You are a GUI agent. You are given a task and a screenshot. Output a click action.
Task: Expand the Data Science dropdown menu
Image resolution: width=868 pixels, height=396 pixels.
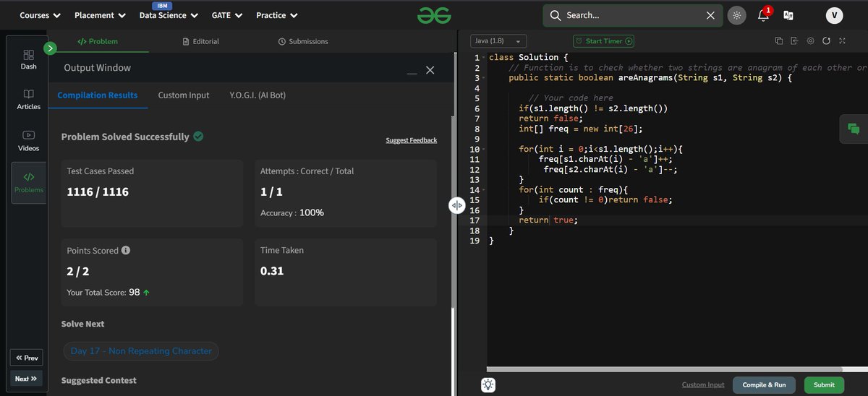tap(169, 15)
